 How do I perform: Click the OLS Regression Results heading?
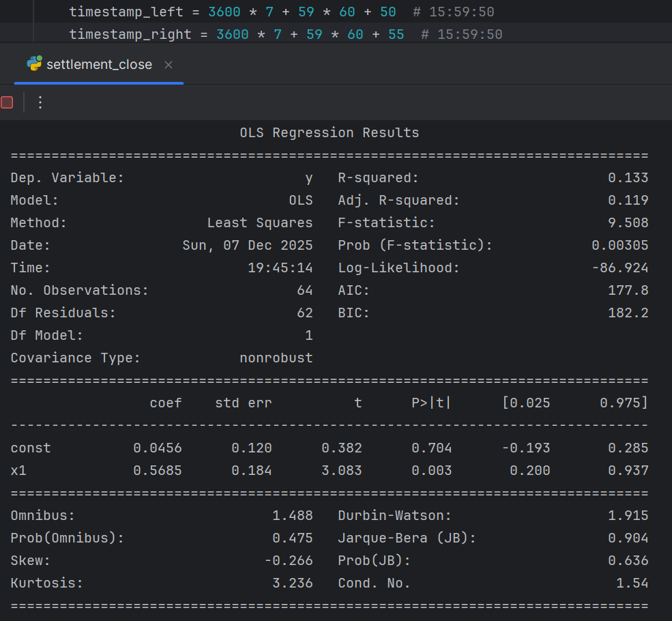tap(329, 132)
